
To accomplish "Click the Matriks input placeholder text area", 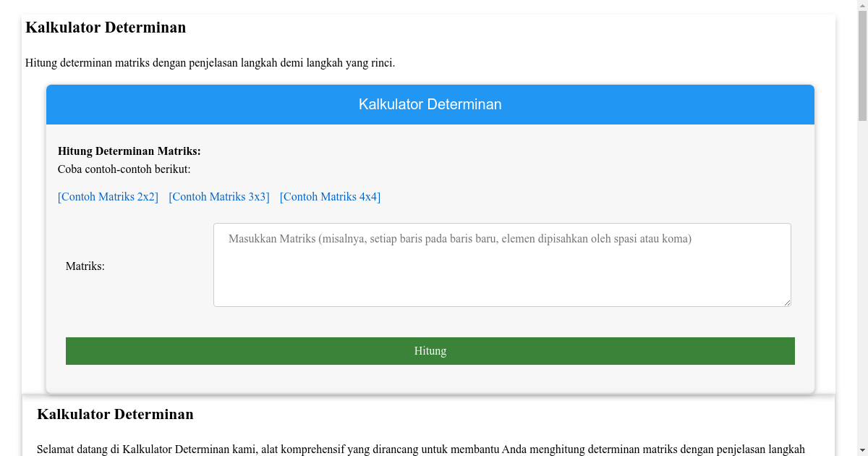I will pyautogui.click(x=460, y=238).
